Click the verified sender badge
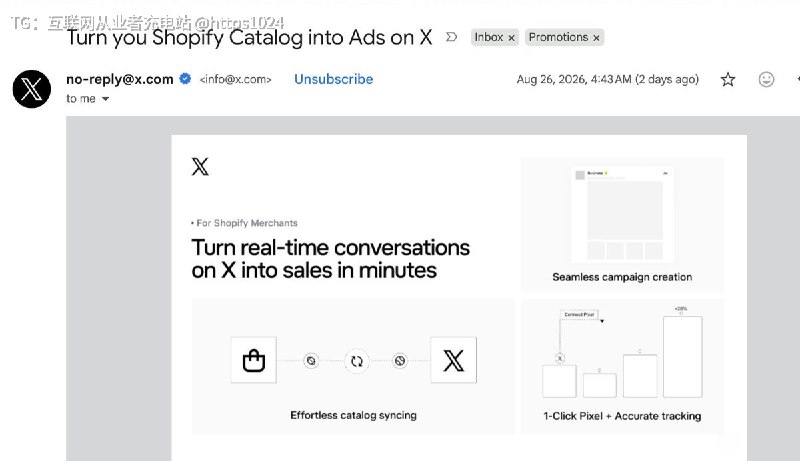 coord(185,79)
